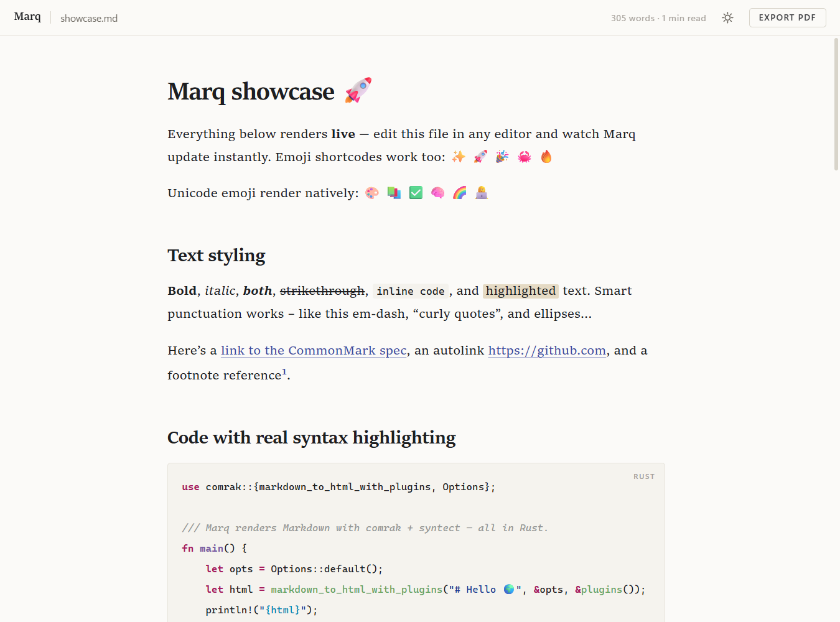This screenshot has height=622, width=840.
Task: Click the use comrak import line
Action: pyautogui.click(x=338, y=487)
